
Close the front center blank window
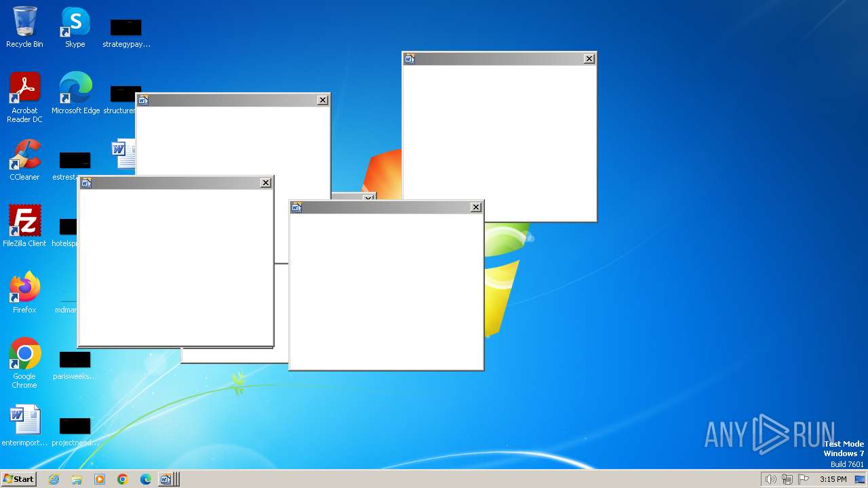pos(476,207)
